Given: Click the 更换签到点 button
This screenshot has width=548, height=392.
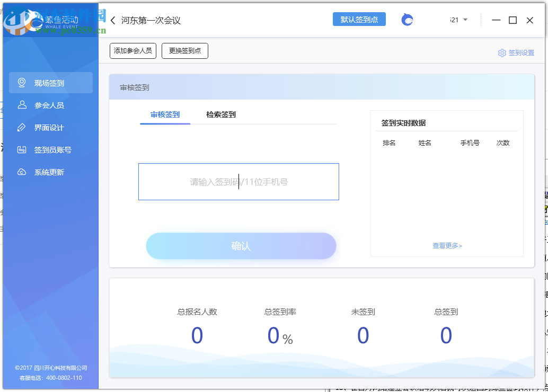Looking at the screenshot, I should (184, 50).
